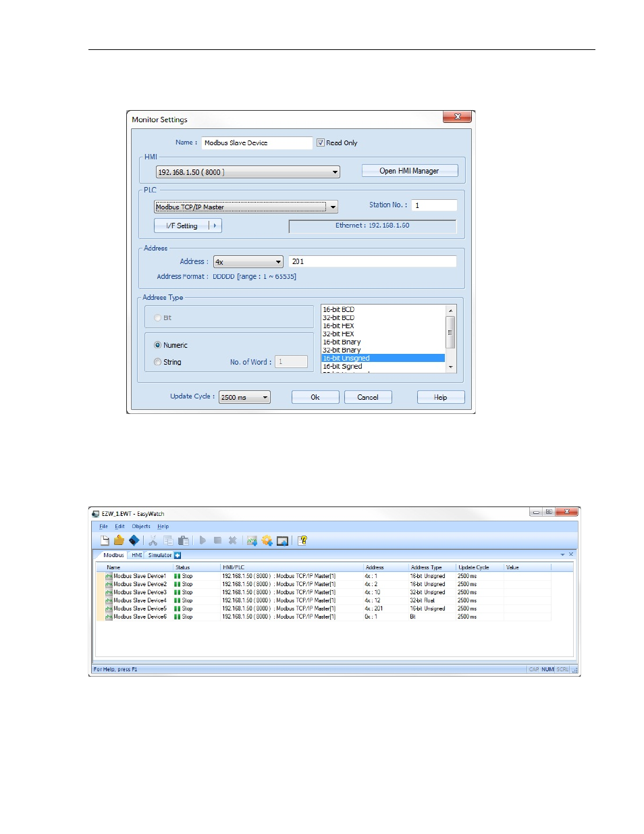Viewport: 644px width, 834px height.
Task: Select the Bit radio button
Action: (158, 317)
